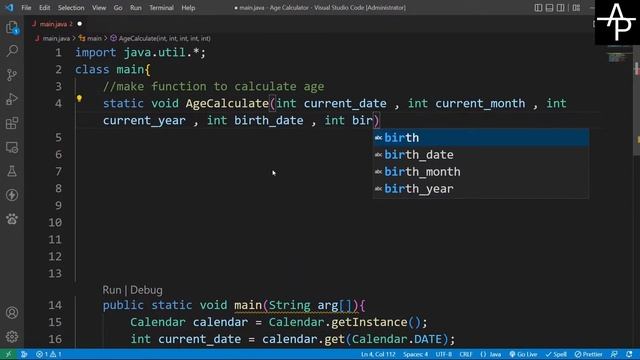Open the Go menu
Viewport: 640px width, 360px height.
point(118,8)
